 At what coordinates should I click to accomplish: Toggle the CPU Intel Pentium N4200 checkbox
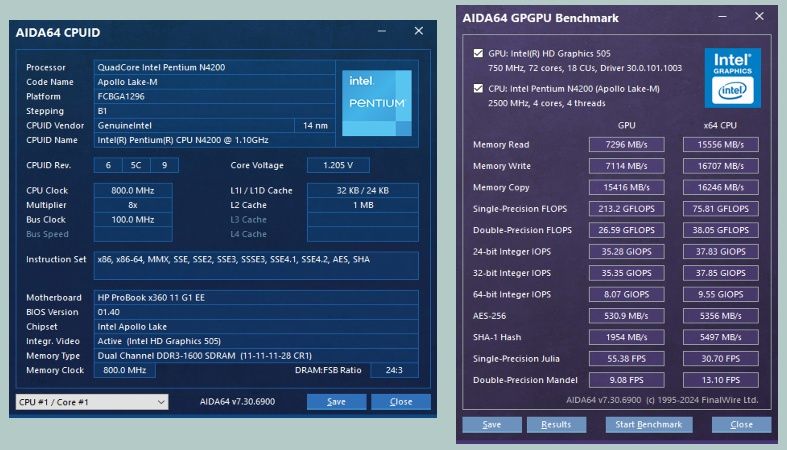click(x=478, y=88)
